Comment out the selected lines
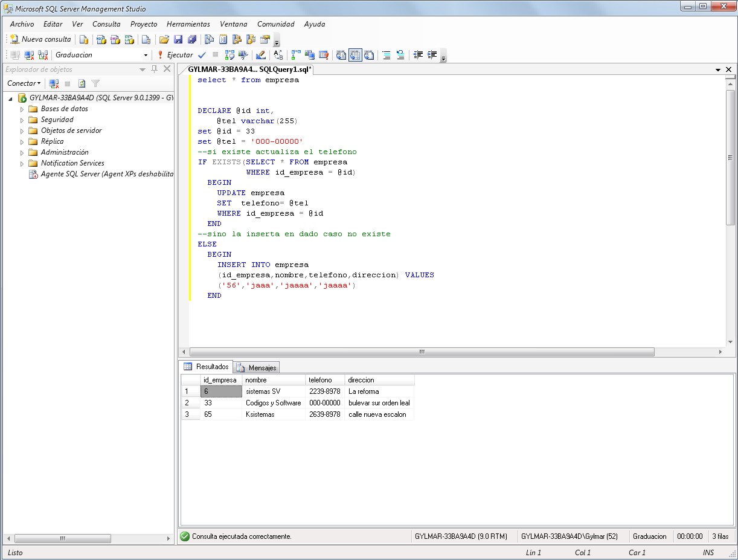 (x=386, y=55)
